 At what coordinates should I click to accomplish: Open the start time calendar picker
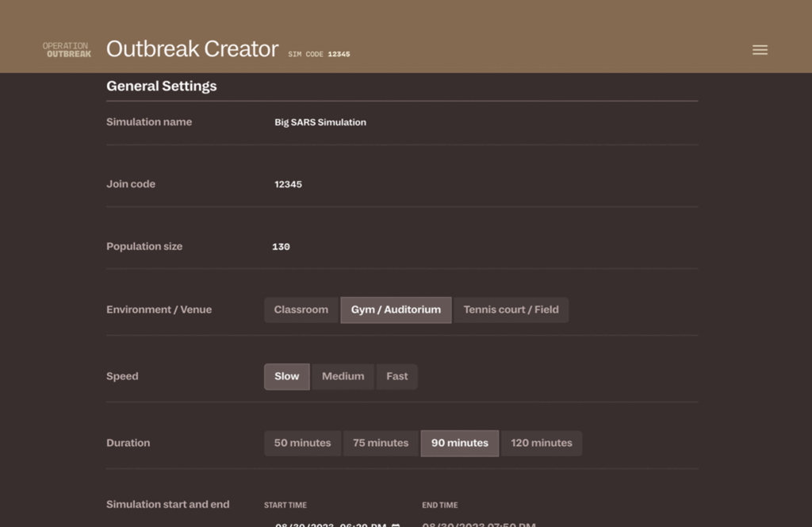tap(396, 524)
